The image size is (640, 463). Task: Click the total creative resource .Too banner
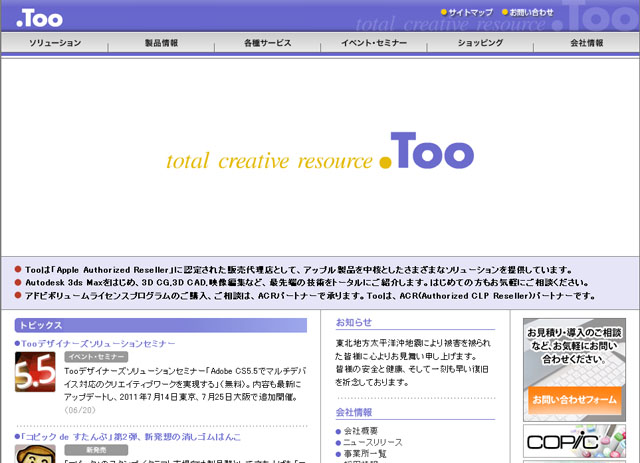(x=320, y=152)
